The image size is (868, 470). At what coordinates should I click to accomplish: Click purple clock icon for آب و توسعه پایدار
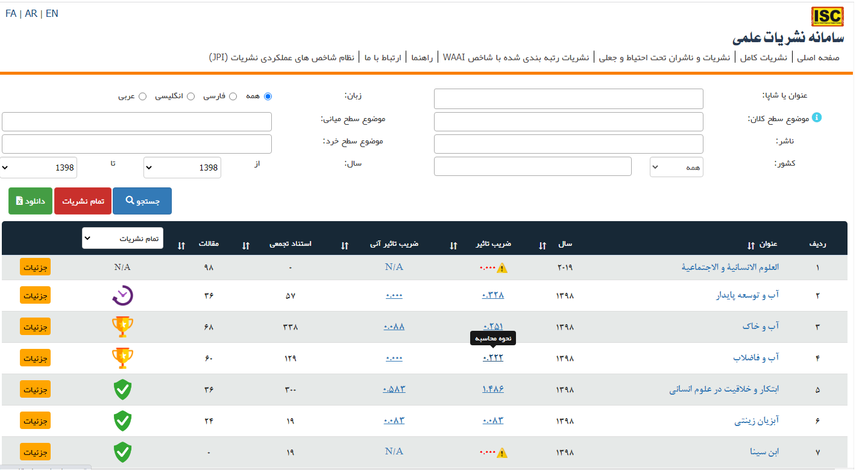pos(122,295)
